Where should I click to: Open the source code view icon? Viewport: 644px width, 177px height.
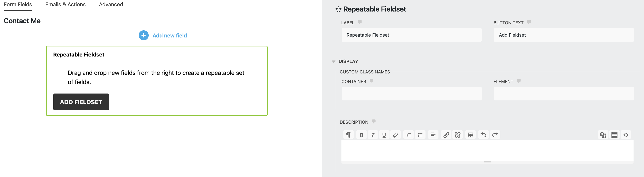coord(626,135)
